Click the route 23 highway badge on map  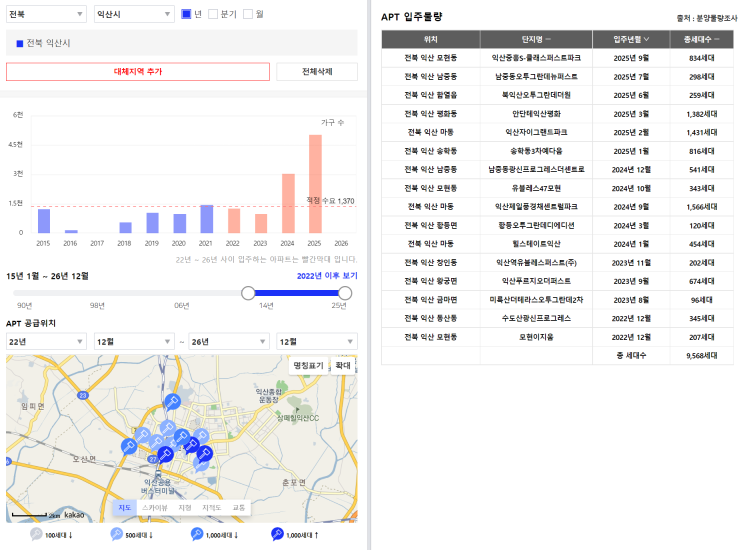pyautogui.click(x=83, y=395)
